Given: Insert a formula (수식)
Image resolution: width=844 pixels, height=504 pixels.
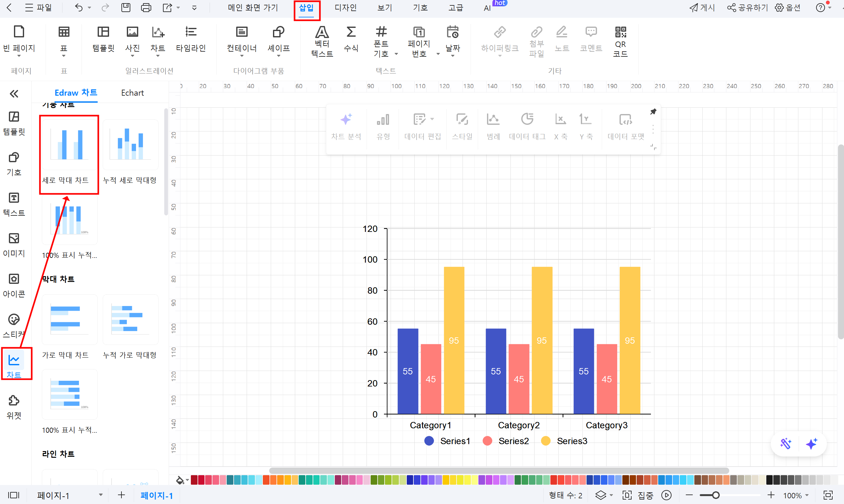Looking at the screenshot, I should [x=351, y=39].
